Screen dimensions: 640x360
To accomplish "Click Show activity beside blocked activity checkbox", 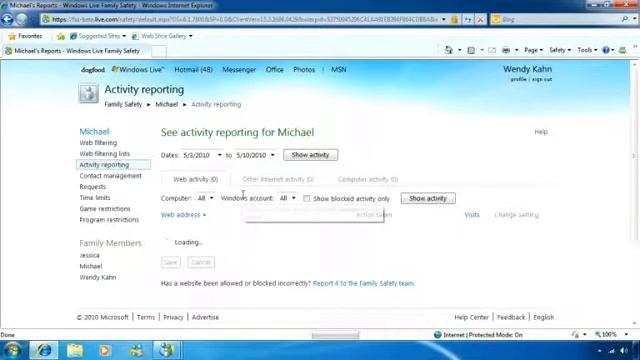I will (428, 198).
